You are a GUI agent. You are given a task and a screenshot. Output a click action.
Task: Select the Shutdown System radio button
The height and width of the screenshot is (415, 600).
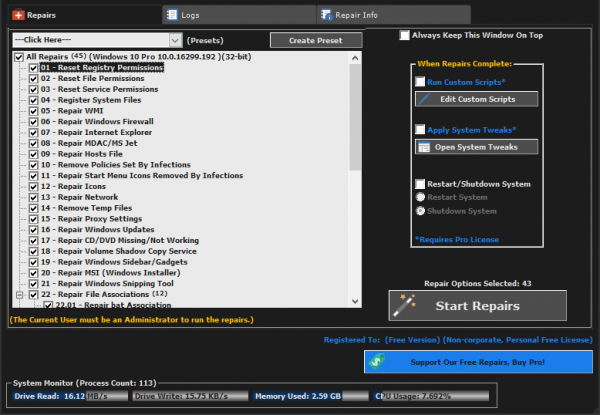(420, 211)
